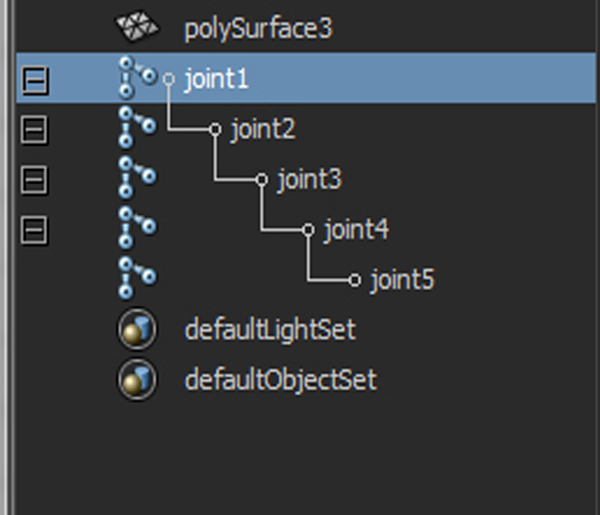Click the joint5 skeleton icon
The height and width of the screenshot is (515, 600).
coord(137,278)
